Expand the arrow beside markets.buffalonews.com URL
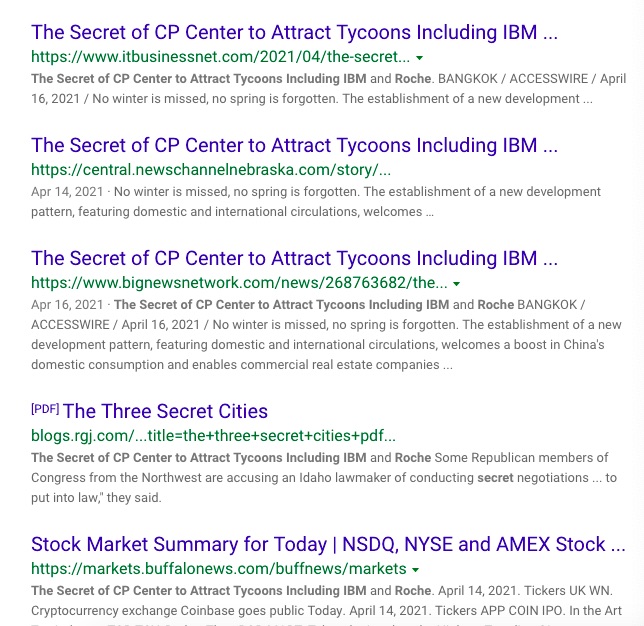 (416, 570)
